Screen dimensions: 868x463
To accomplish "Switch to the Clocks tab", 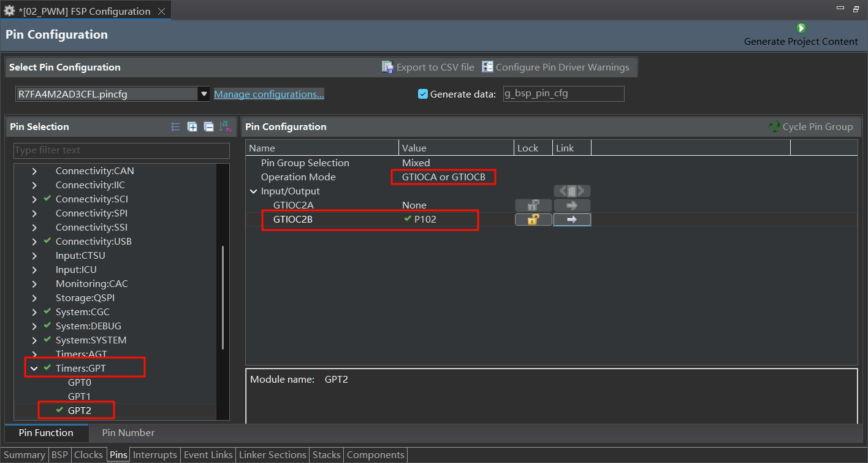I will pyautogui.click(x=88, y=455).
